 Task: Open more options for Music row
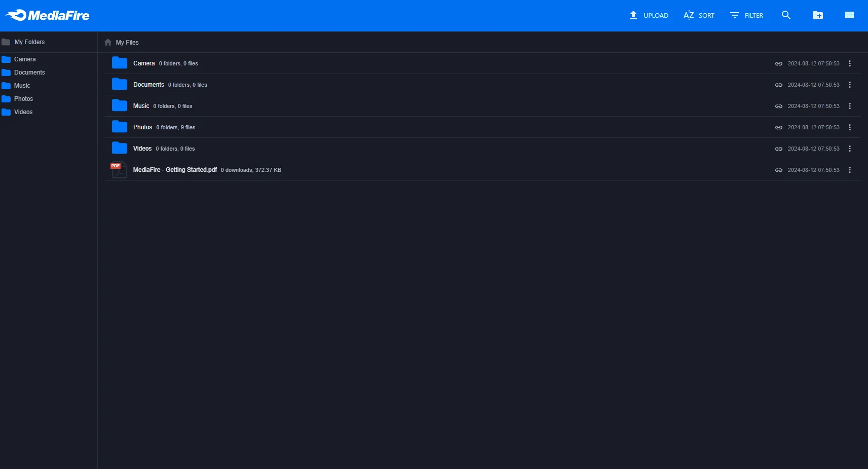pyautogui.click(x=850, y=106)
